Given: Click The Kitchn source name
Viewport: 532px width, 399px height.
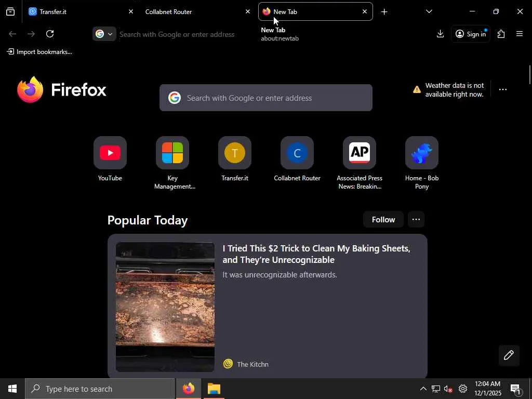Looking at the screenshot, I should [x=253, y=364].
